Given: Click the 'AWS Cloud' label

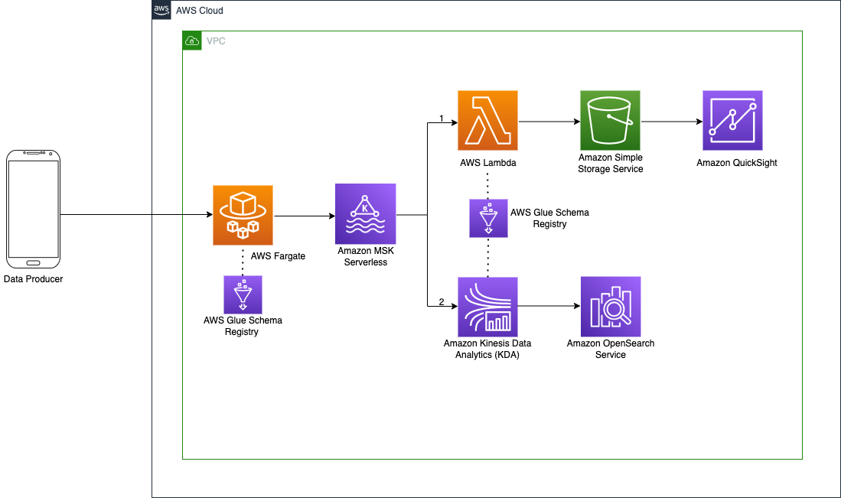Looking at the screenshot, I should click(200, 11).
